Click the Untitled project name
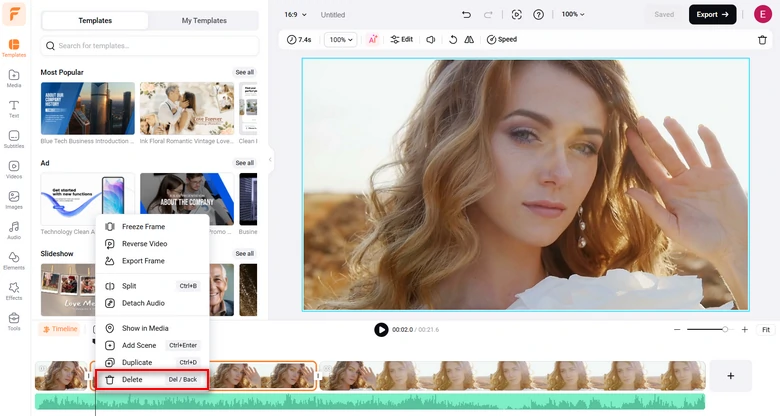This screenshot has height=416, width=780. click(333, 15)
